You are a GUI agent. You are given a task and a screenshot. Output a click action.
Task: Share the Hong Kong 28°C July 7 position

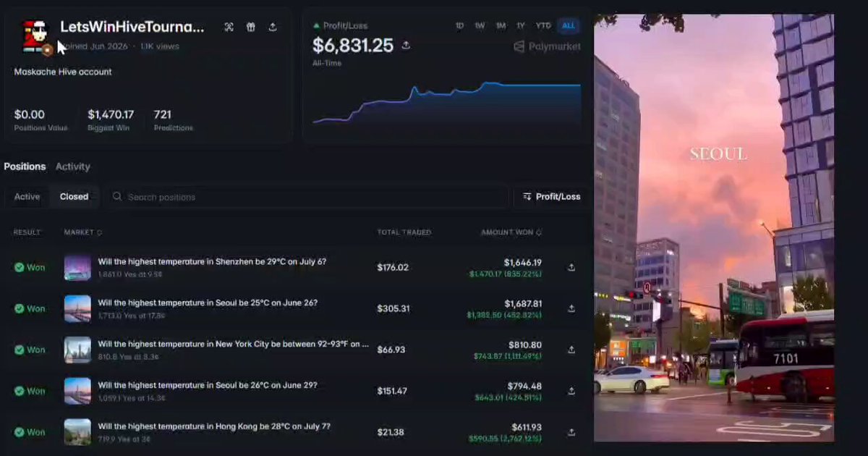tap(571, 432)
